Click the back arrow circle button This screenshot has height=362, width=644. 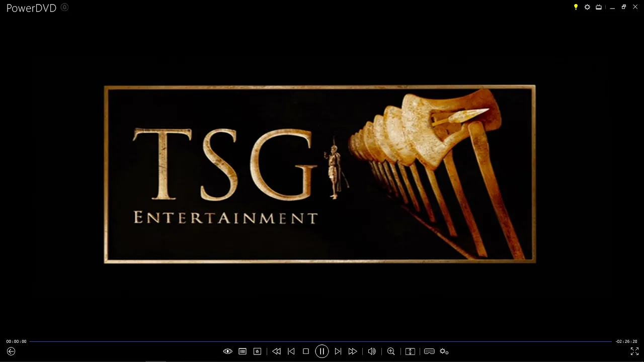click(11, 351)
